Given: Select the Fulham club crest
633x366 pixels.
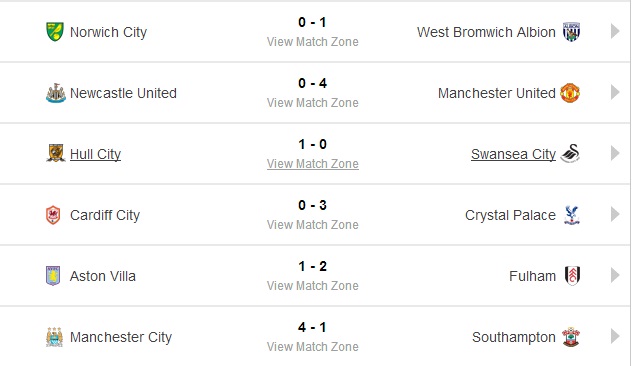Looking at the screenshot, I should click(x=572, y=276).
